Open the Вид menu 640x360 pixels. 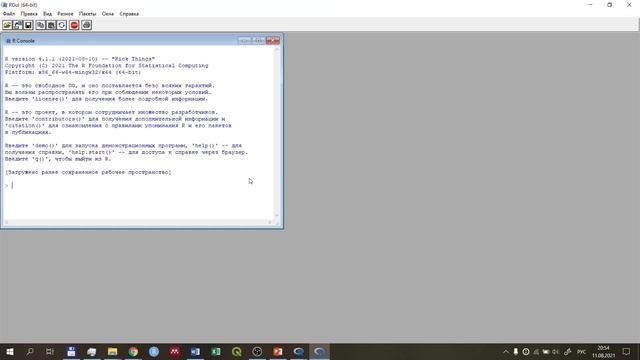point(47,14)
